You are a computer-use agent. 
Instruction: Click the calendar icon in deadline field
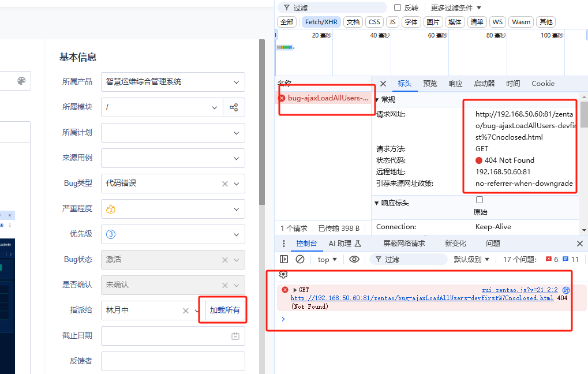coord(235,336)
